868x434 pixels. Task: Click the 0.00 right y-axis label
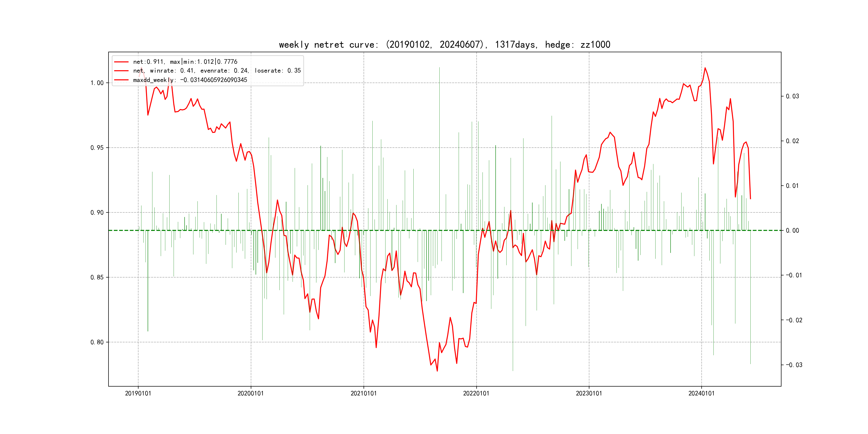[x=792, y=230]
